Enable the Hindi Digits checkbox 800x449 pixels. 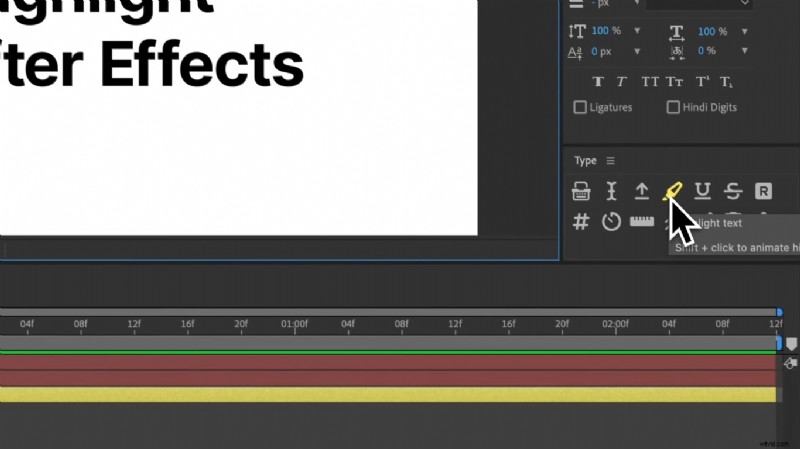click(673, 107)
